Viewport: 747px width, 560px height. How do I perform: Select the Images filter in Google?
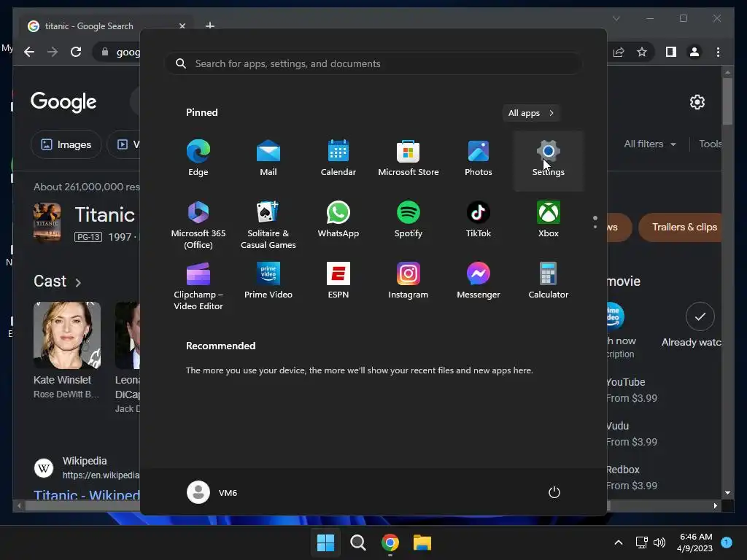(x=66, y=144)
